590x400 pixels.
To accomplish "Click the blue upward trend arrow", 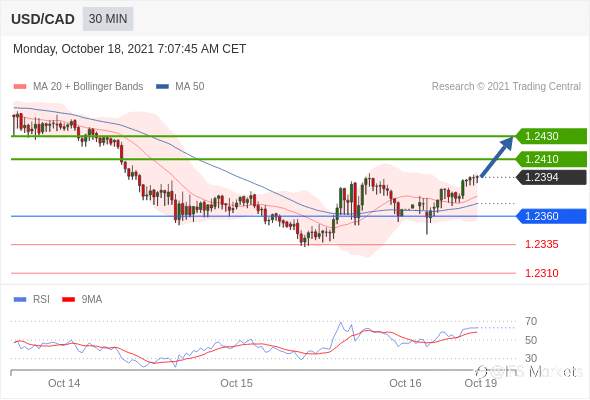I will 497,156.
